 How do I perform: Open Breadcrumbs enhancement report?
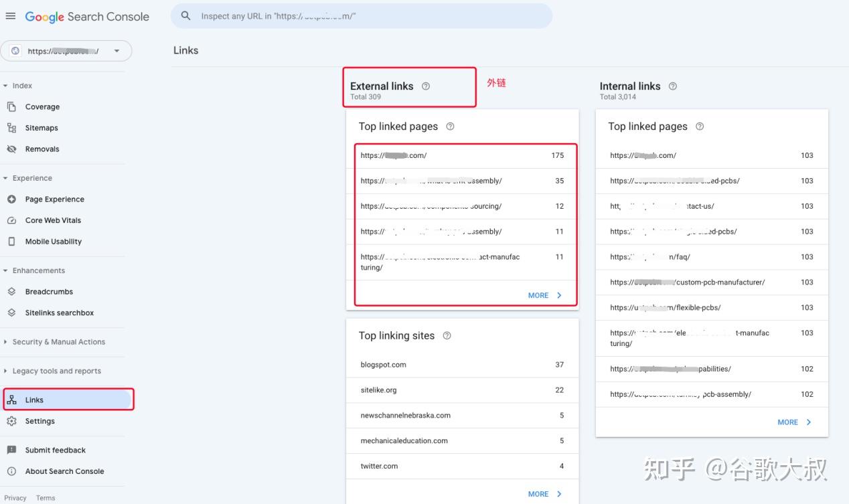click(x=49, y=292)
